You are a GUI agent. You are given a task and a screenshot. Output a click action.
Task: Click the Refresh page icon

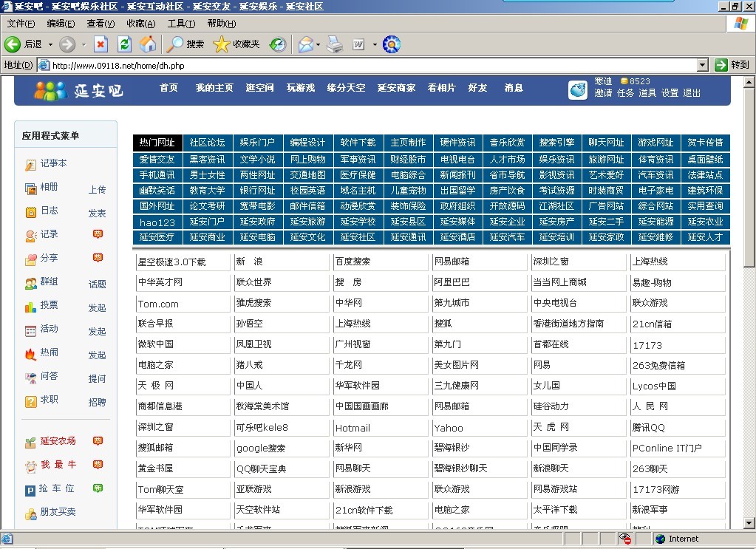coord(124,44)
